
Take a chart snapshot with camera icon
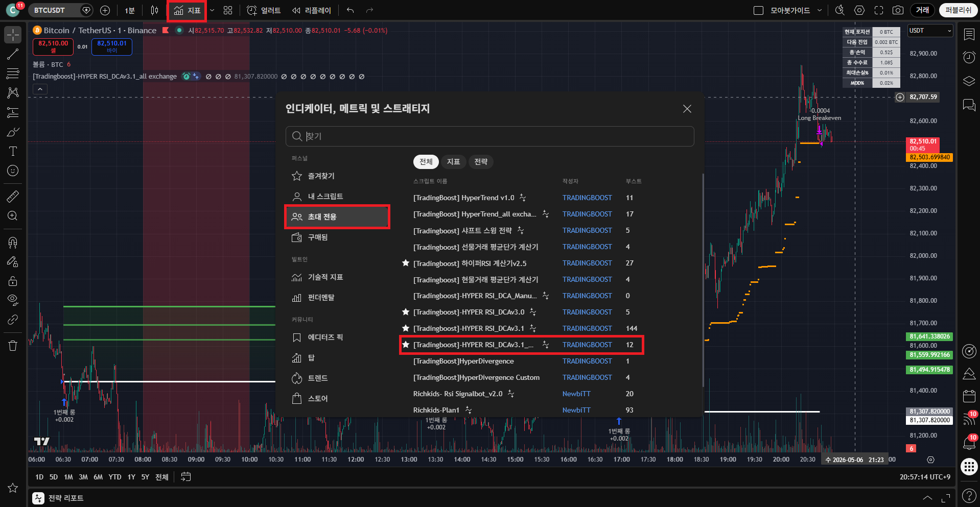point(898,10)
